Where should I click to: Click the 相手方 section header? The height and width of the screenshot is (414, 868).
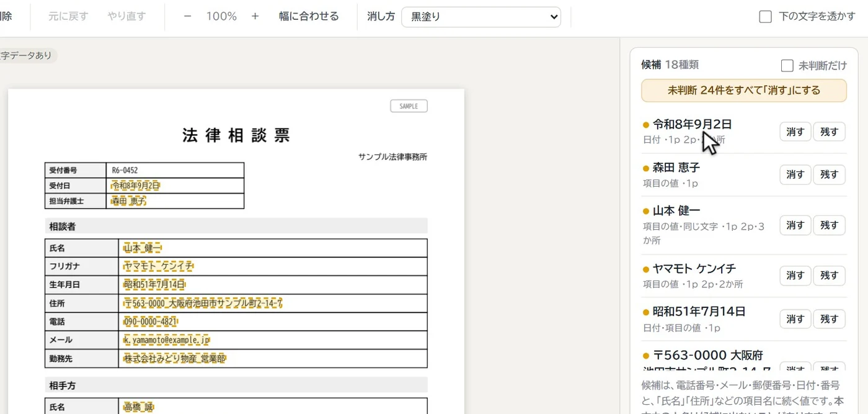click(236, 385)
